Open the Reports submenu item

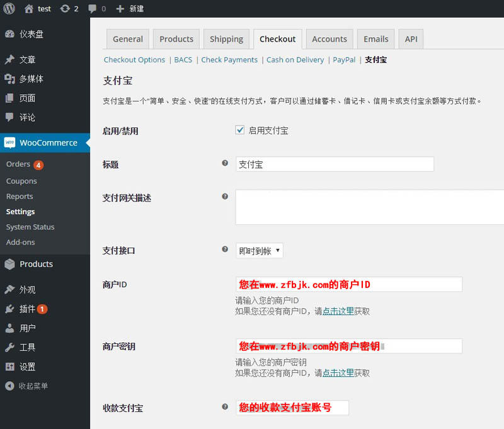20,197
